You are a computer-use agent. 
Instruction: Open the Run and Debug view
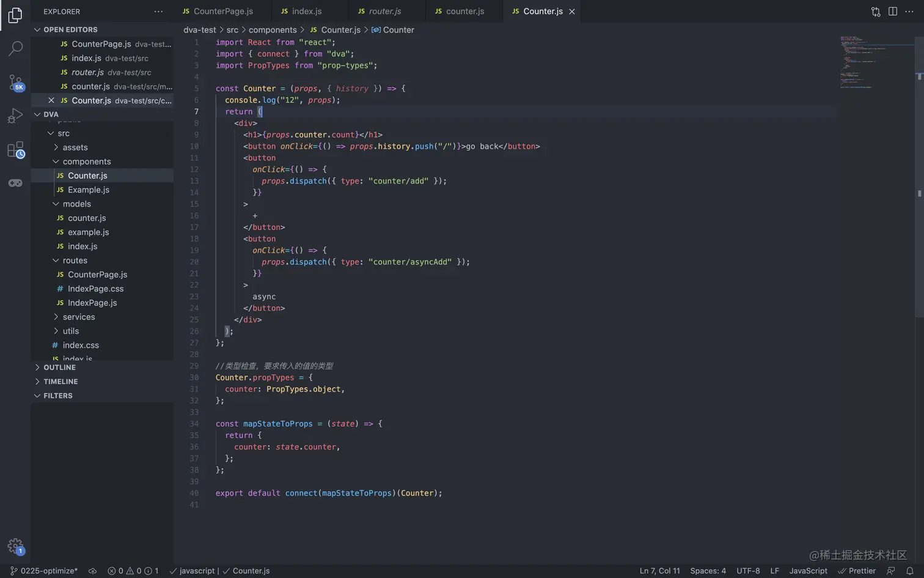[15, 116]
